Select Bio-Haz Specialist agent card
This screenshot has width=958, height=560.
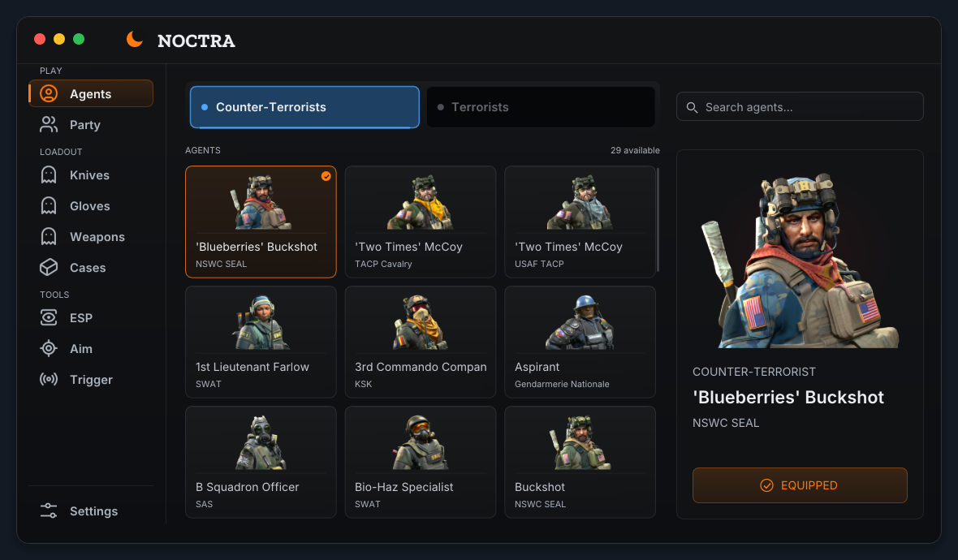(421, 463)
